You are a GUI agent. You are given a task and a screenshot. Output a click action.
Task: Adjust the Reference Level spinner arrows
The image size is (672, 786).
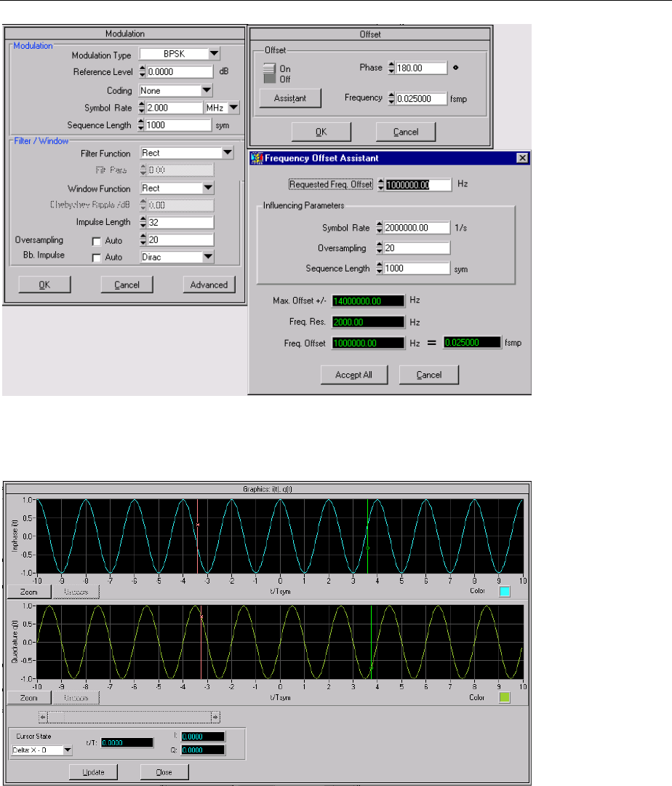click(143, 71)
